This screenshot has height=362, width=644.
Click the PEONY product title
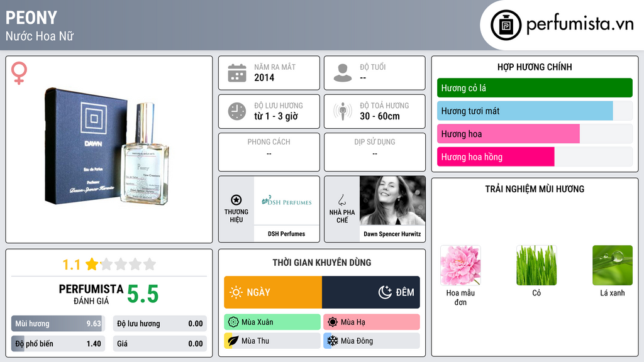[31, 18]
